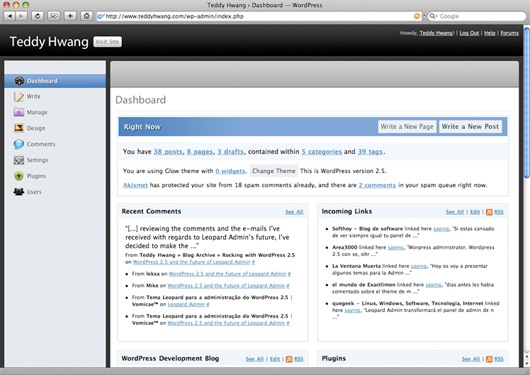Click saying link for Softhoy incoming link
The height and width of the screenshot is (375, 530).
(x=441, y=229)
